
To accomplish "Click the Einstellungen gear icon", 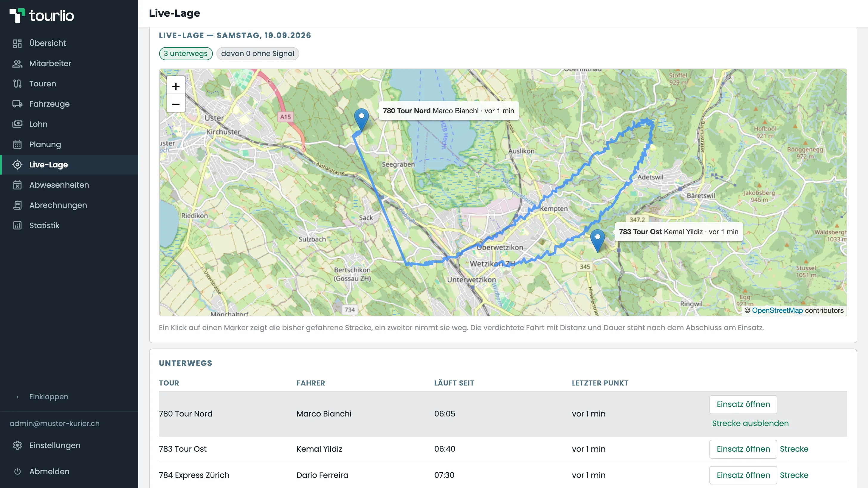I will [x=17, y=445].
